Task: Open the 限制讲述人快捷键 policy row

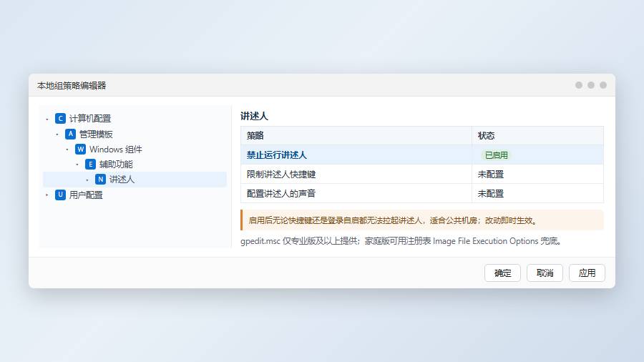Action: [421, 174]
